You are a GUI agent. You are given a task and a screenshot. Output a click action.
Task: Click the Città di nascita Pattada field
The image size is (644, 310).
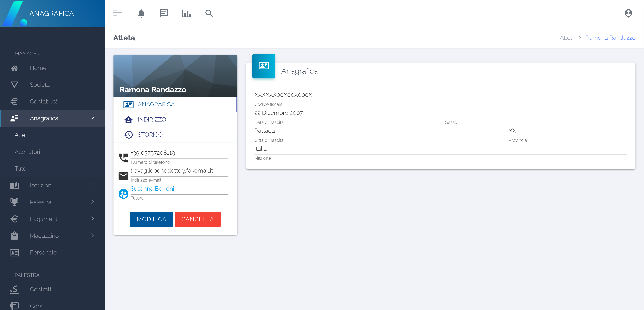(377, 131)
